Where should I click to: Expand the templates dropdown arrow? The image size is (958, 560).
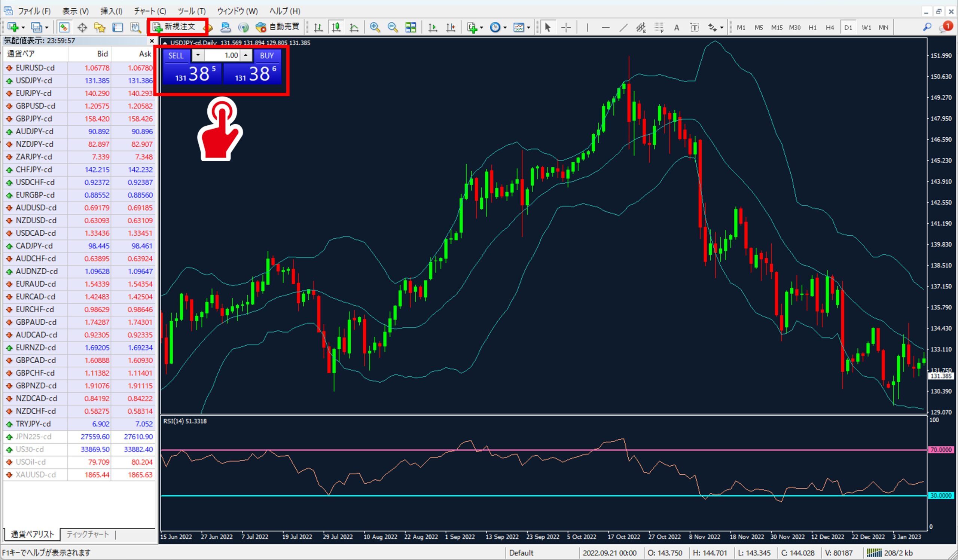tap(528, 27)
